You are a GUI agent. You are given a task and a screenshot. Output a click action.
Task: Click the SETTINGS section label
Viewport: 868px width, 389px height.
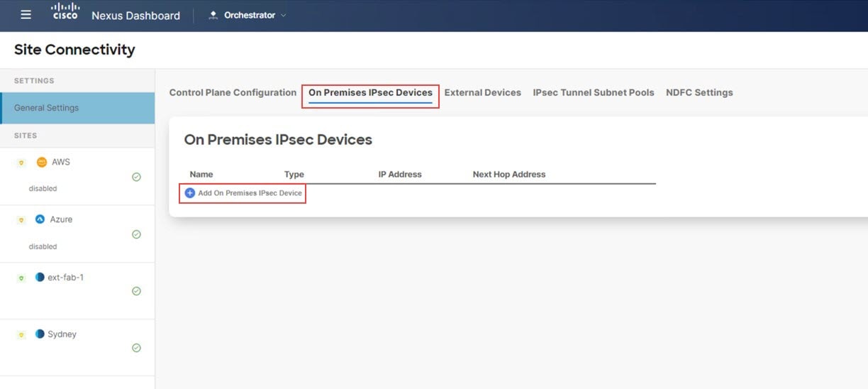34,81
